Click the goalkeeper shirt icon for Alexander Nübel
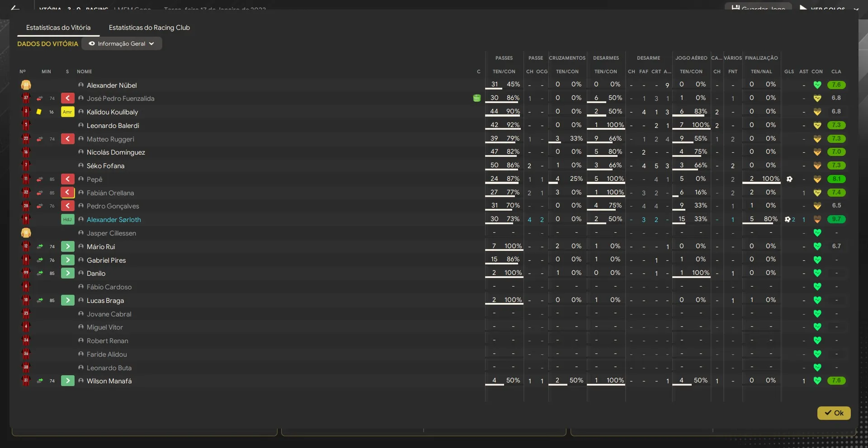The width and height of the screenshot is (868, 448). (26, 85)
